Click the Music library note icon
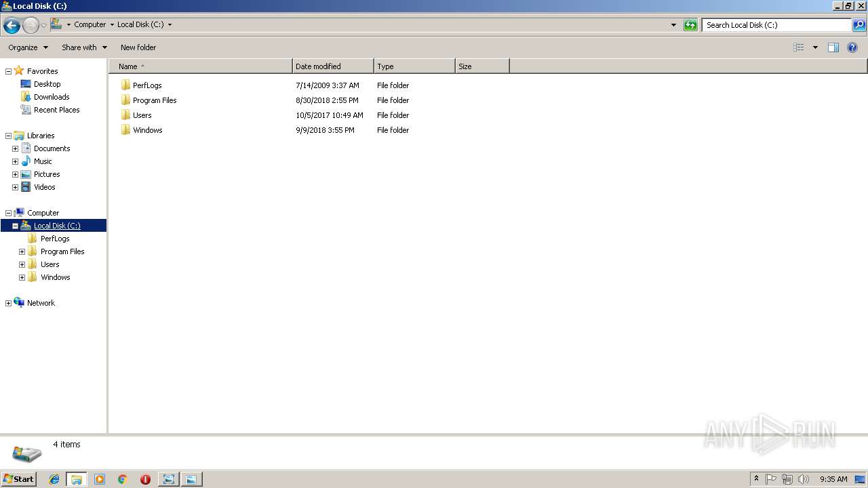The image size is (868, 488). coord(26,161)
